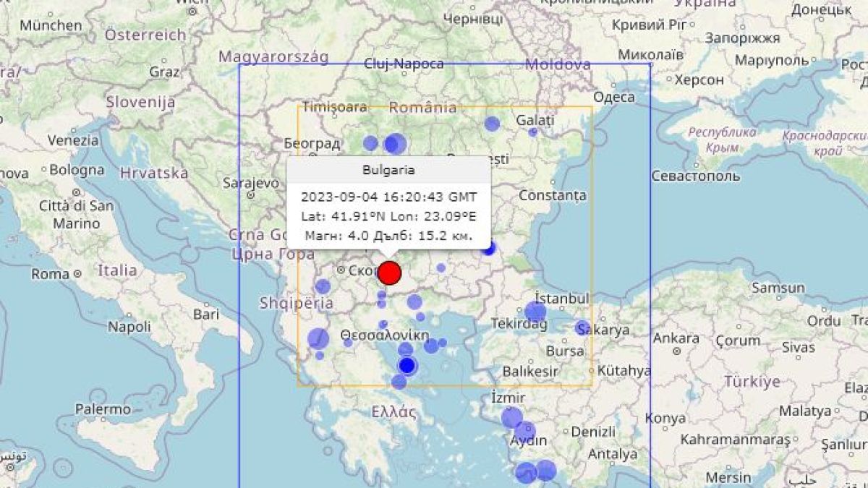
Task: Select the Bursa city label
Action: click(566, 351)
